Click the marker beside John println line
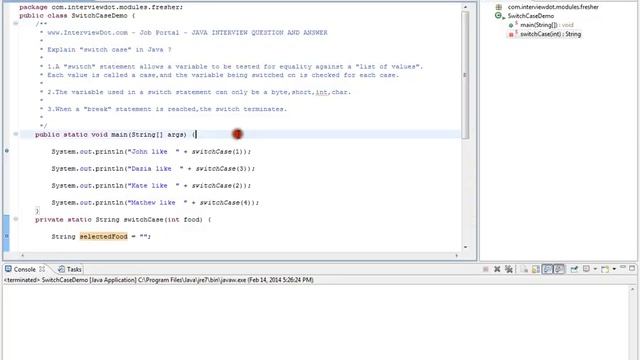640x360 pixels. tap(7, 151)
